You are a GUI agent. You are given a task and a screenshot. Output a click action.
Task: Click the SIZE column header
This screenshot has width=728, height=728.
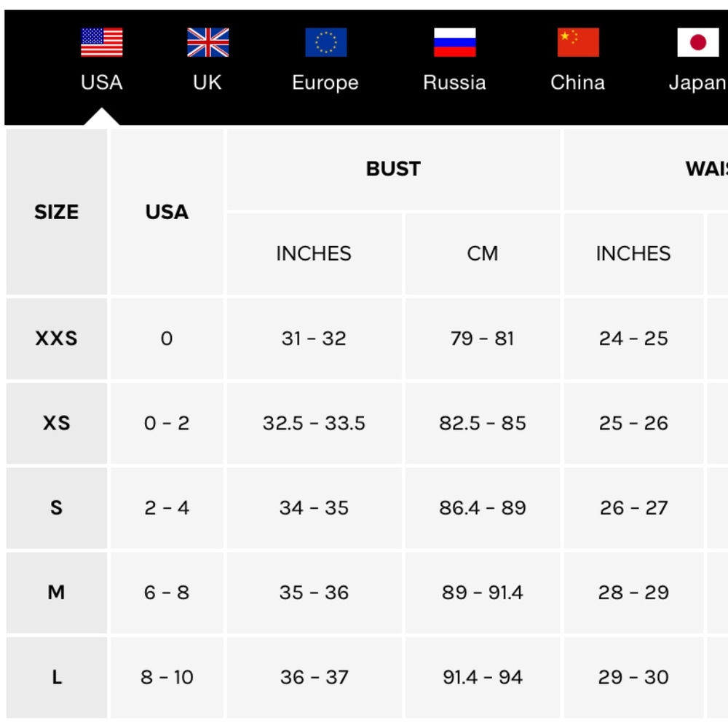point(56,212)
